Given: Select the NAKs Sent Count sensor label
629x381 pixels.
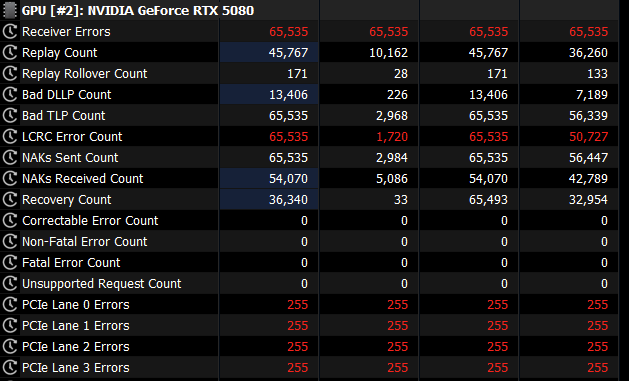Looking at the screenshot, I should (70, 158).
